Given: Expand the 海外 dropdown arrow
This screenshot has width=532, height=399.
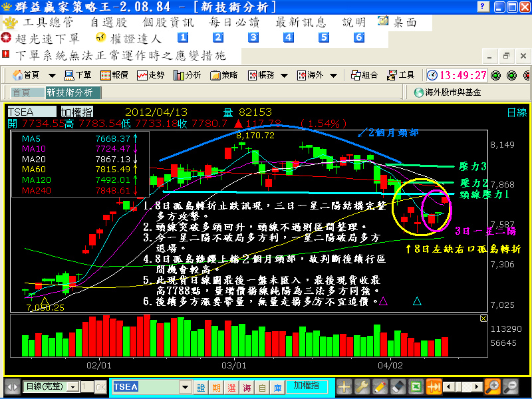Looking at the screenshot, I should (334, 75).
